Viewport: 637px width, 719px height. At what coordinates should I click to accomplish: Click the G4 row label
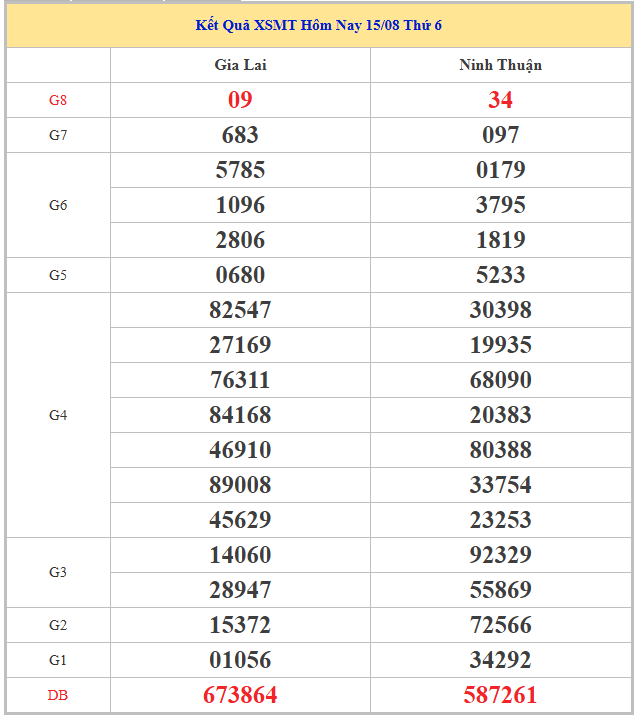pos(58,415)
